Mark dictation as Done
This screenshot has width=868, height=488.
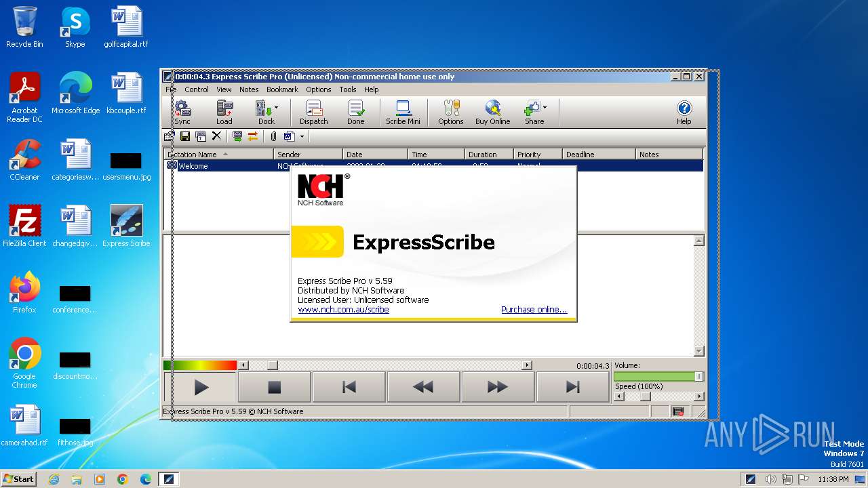[356, 113]
